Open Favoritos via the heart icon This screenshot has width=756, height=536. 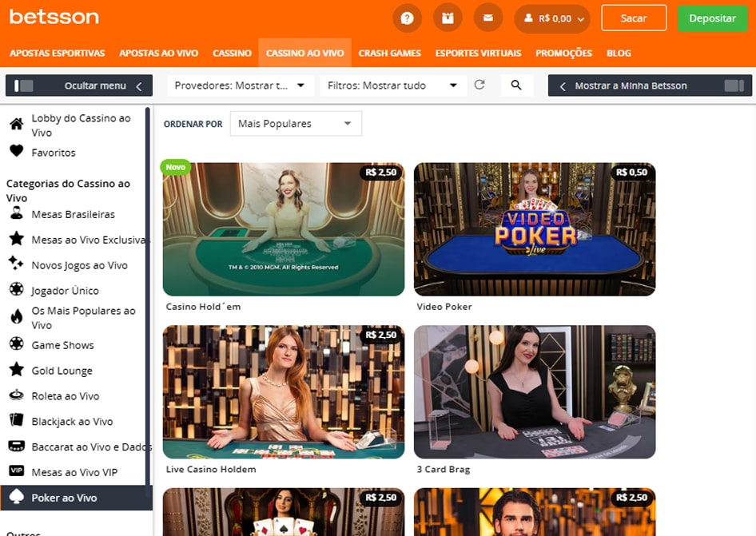pos(18,152)
